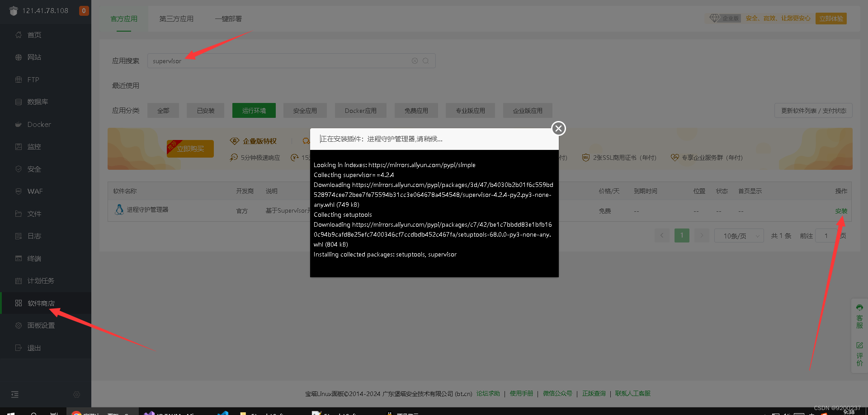
Task: Switch to 官方应用 tab
Action: (124, 19)
